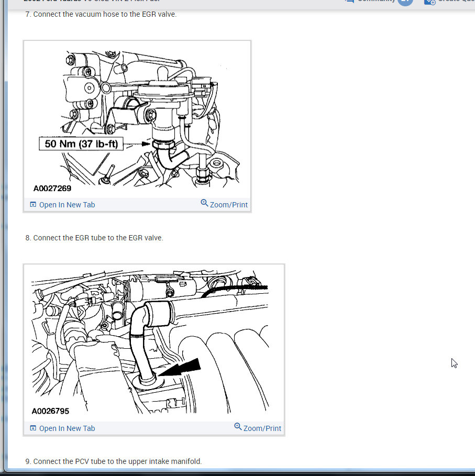Image resolution: width=475 pixels, height=476 pixels.
Task: Select step text 'Connect the PCV tube to the upper intake manifold'
Action: click(117, 461)
